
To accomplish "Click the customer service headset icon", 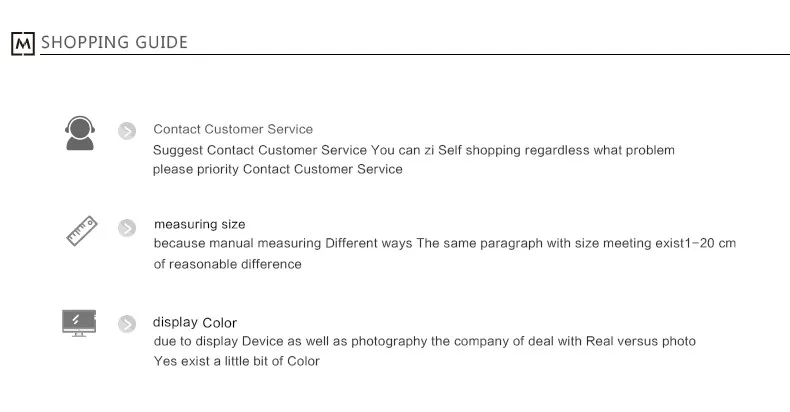I will point(80,133).
